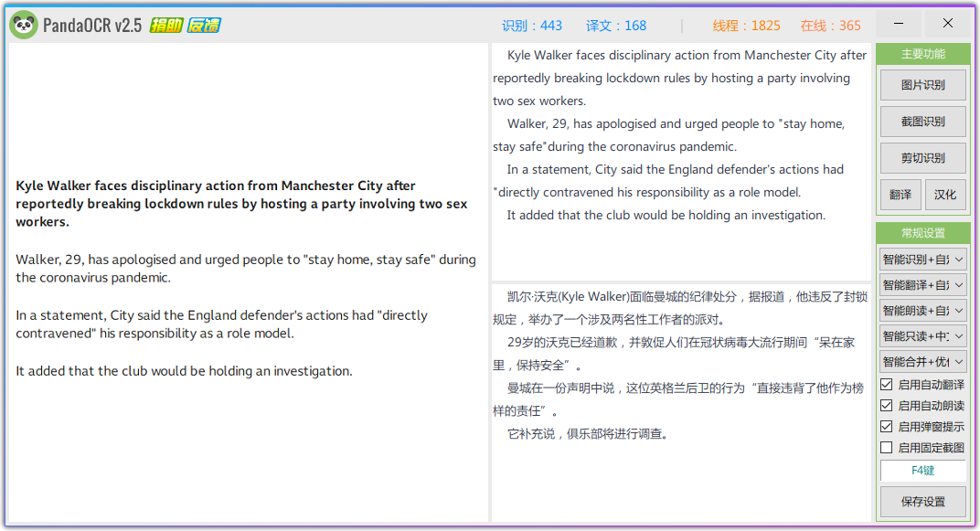Trigger 截图识别 screenshot recognition
The image size is (980, 531).
pyautogui.click(x=922, y=121)
